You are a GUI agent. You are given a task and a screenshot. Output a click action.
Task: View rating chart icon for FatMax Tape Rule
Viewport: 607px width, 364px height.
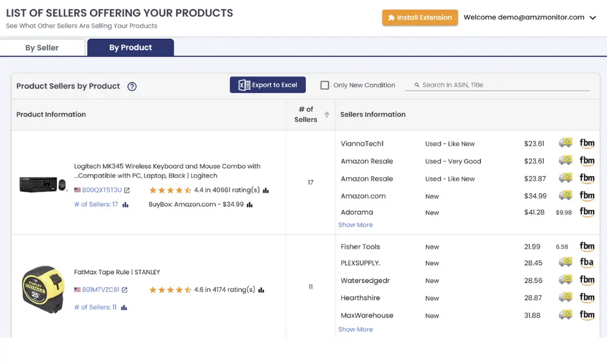[261, 290]
